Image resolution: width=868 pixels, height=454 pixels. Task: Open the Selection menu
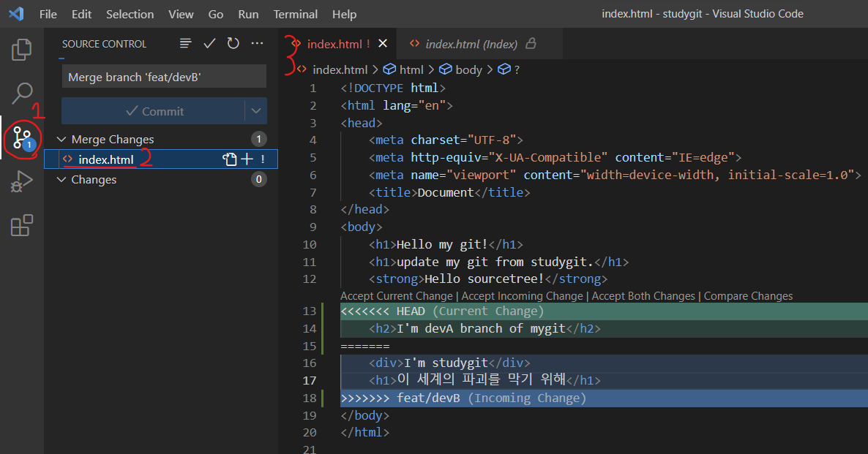130,15
